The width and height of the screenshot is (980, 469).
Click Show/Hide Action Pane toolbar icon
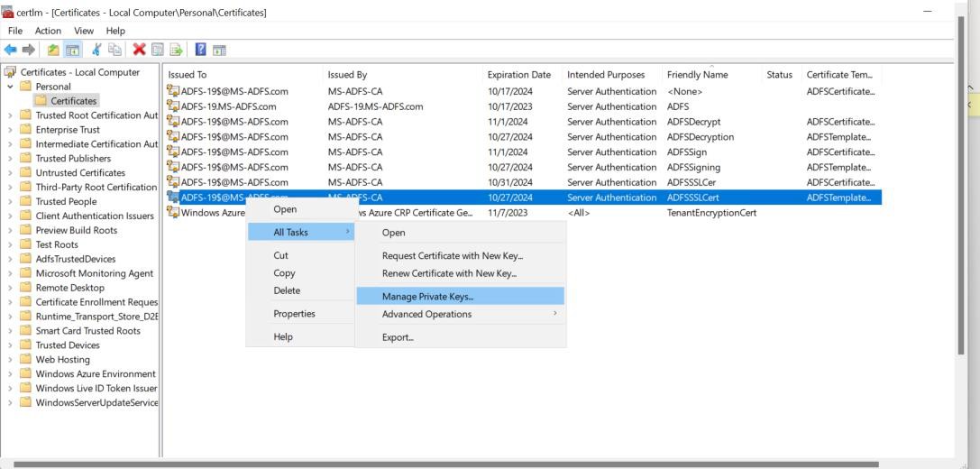219,50
